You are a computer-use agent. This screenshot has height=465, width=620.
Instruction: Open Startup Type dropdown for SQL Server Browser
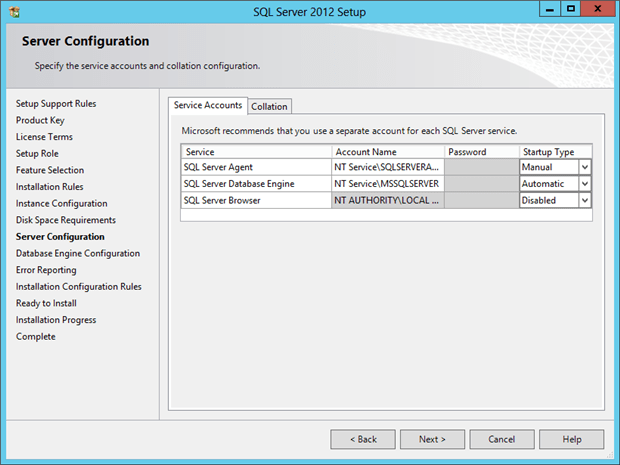click(585, 200)
